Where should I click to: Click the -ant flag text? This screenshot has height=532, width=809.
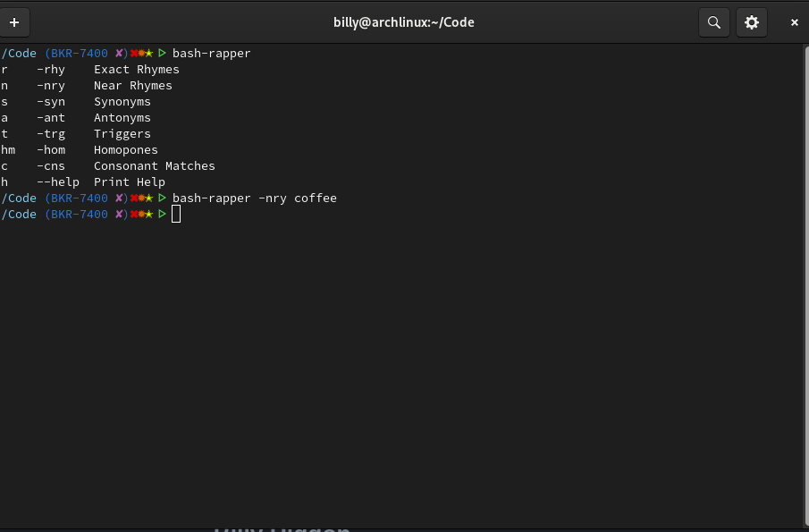point(51,118)
